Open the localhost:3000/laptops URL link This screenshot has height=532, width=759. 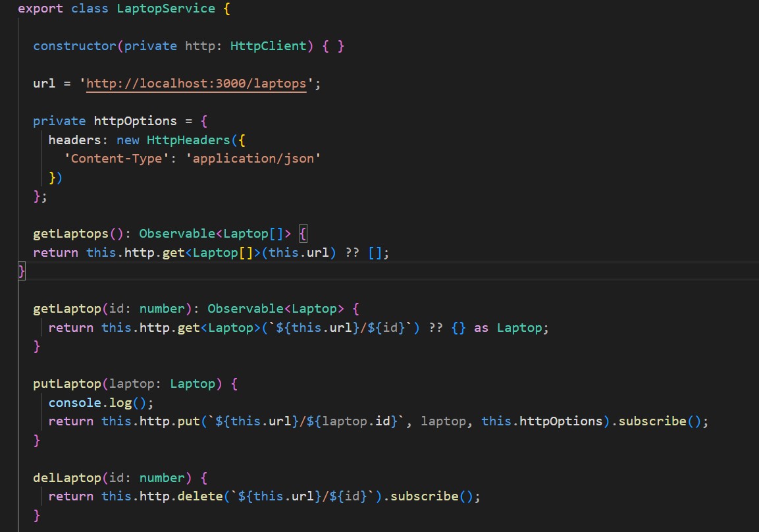[196, 84]
